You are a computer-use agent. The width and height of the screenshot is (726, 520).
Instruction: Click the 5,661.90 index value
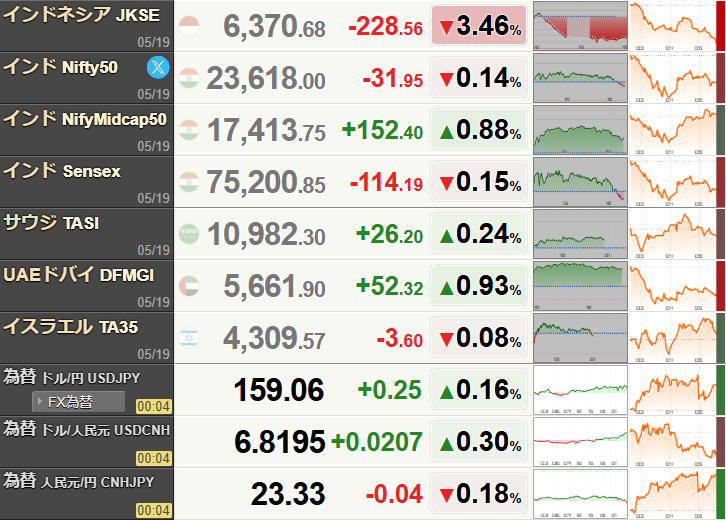tap(274, 286)
